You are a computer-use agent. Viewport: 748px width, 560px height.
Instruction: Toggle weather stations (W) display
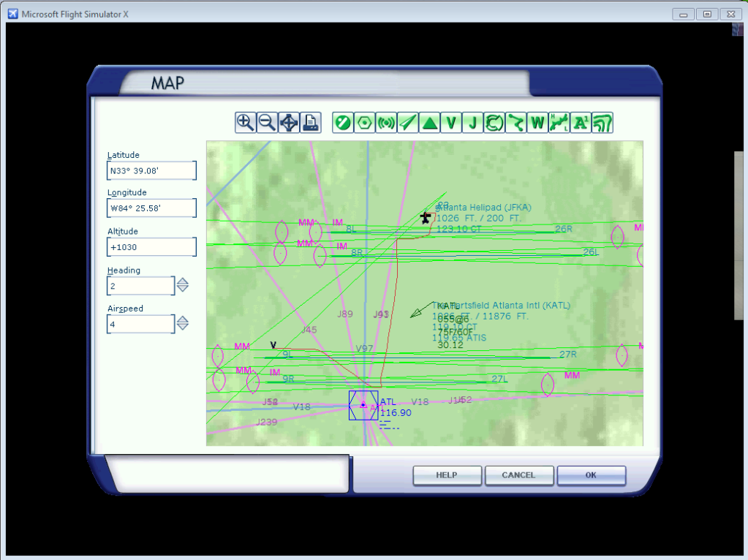click(x=537, y=123)
